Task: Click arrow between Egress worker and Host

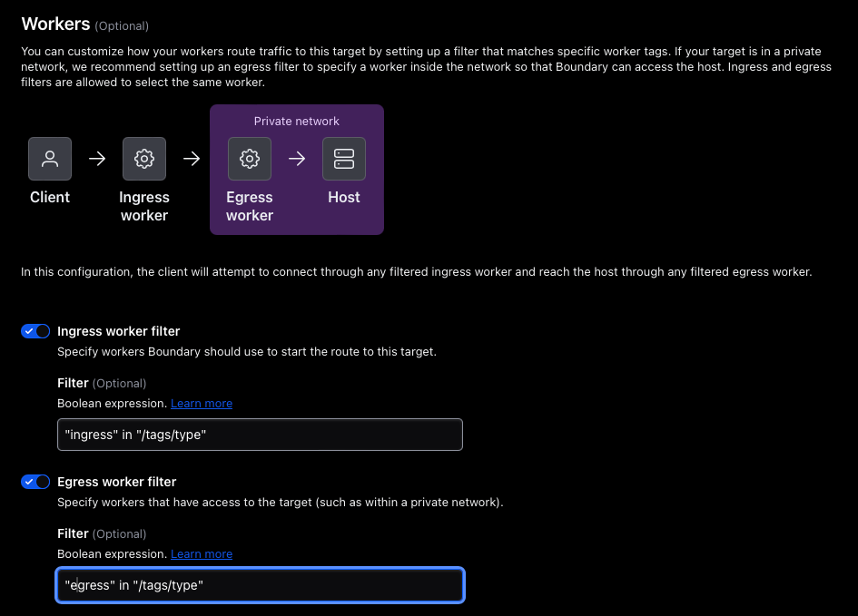Action: (x=297, y=159)
